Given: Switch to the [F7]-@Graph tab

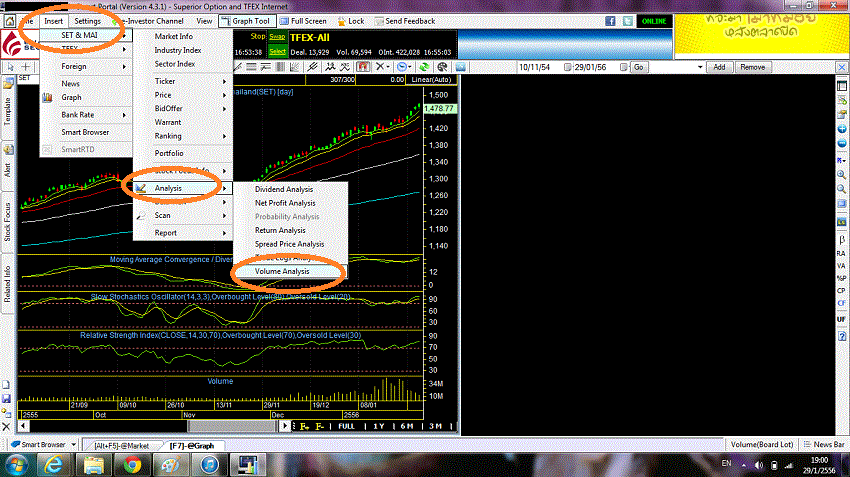Looking at the screenshot, I should 192,446.
